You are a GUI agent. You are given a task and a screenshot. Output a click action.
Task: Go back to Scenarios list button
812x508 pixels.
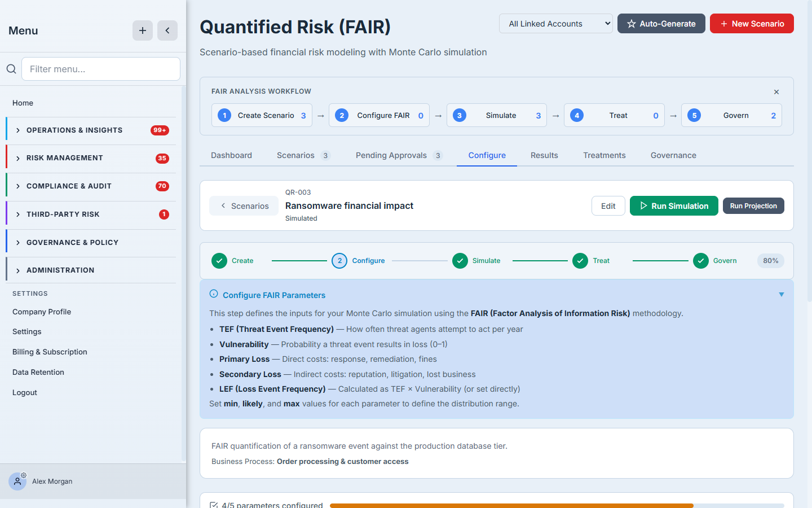point(244,206)
